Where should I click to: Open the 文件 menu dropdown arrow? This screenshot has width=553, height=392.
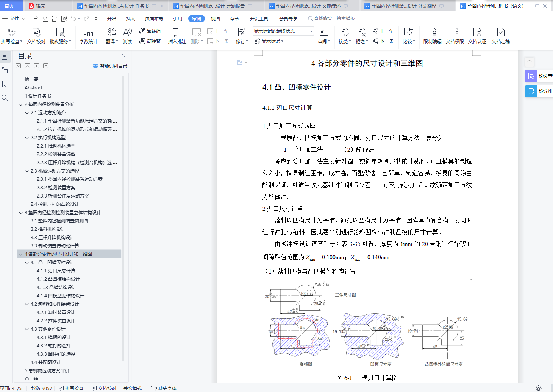point(23,19)
